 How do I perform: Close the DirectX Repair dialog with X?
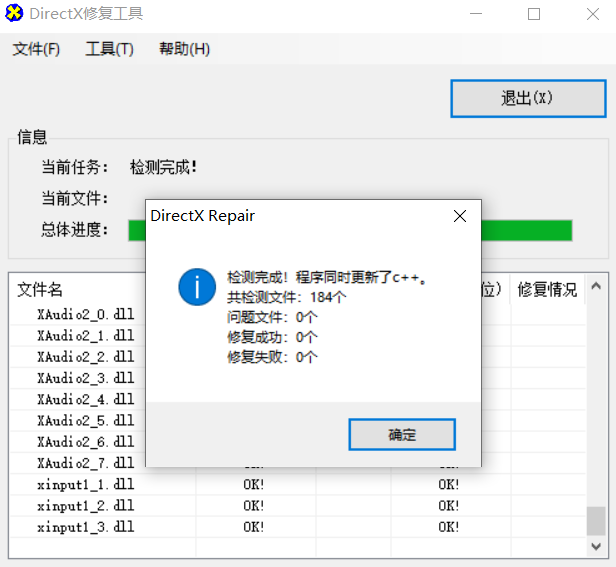[x=459, y=215]
